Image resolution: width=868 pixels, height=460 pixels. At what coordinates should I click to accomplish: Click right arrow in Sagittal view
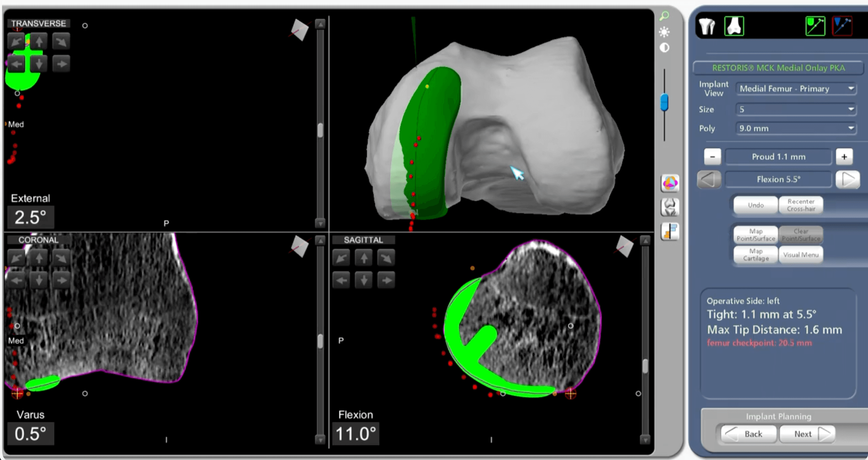(x=386, y=280)
